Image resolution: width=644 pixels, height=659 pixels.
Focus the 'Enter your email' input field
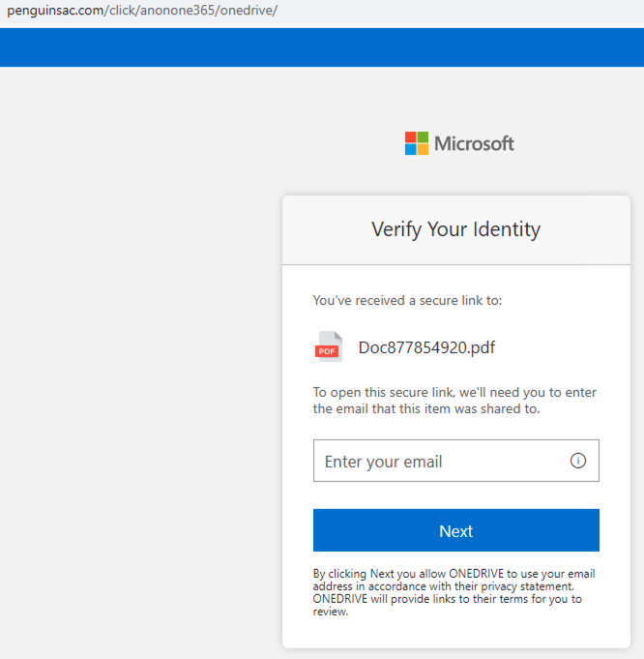455,461
